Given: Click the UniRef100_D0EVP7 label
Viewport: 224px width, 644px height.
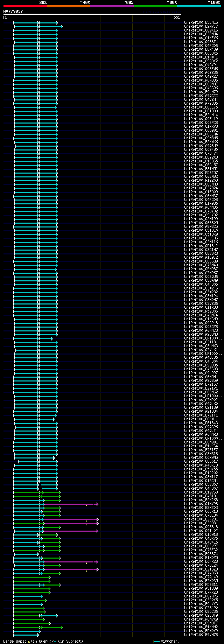Looking at the screenshot, I should [201, 546].
